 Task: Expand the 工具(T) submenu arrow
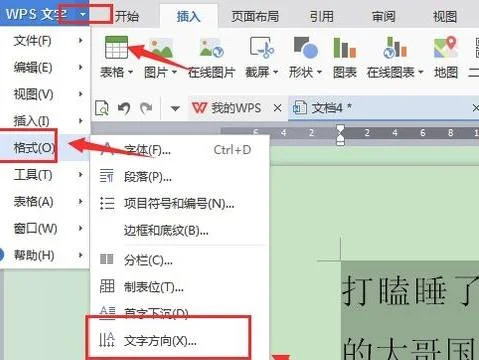coord(80,175)
